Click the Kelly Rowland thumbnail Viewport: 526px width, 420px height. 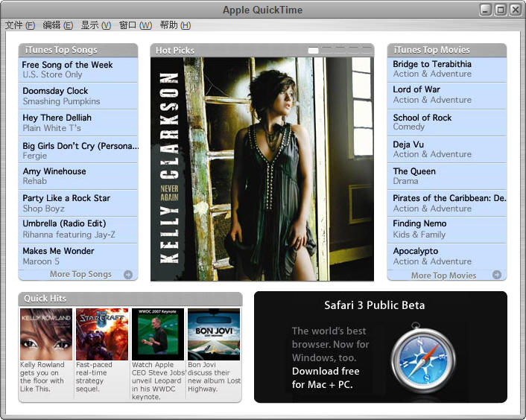click(46, 334)
